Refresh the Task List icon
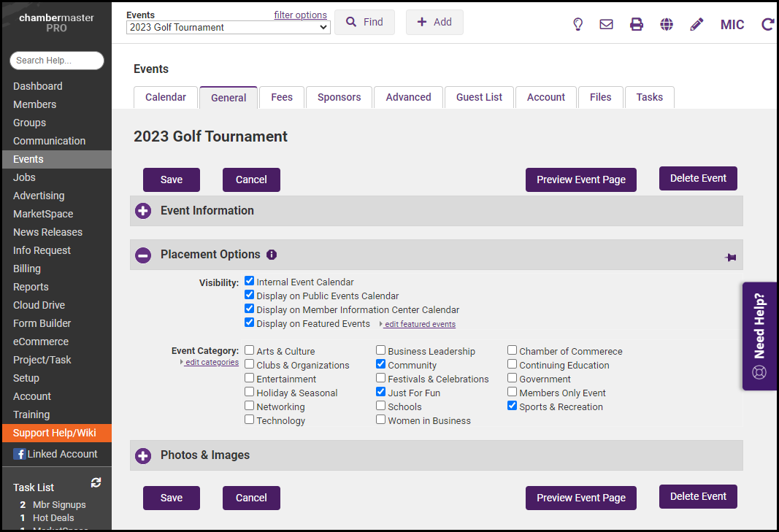The height and width of the screenshot is (532, 779). [96, 482]
